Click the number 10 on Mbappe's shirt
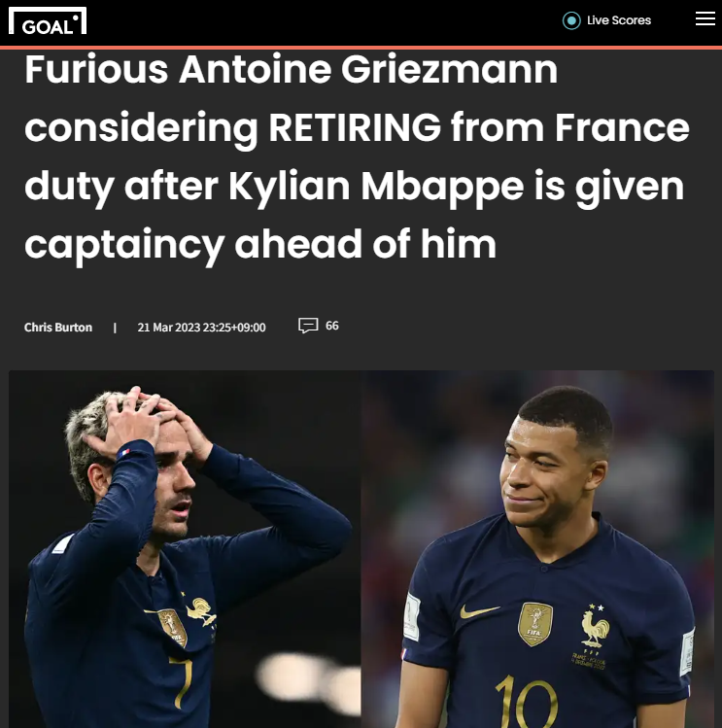722x728 pixels. [x=527, y=702]
